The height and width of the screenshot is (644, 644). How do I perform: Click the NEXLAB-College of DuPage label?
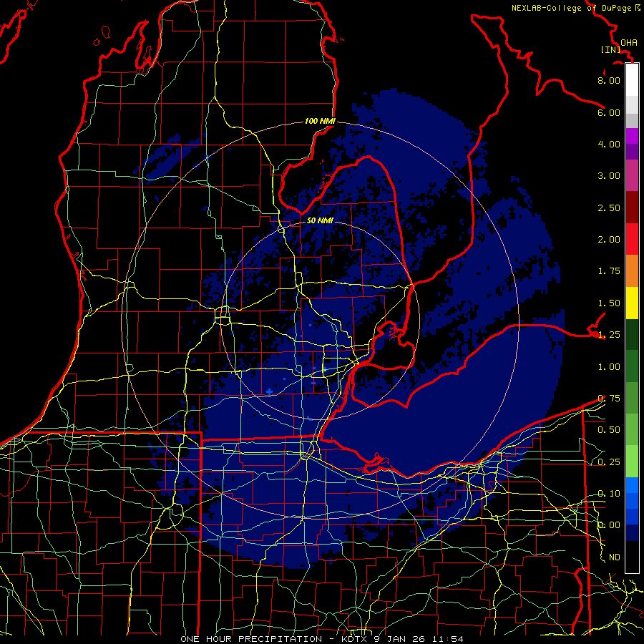tap(571, 8)
